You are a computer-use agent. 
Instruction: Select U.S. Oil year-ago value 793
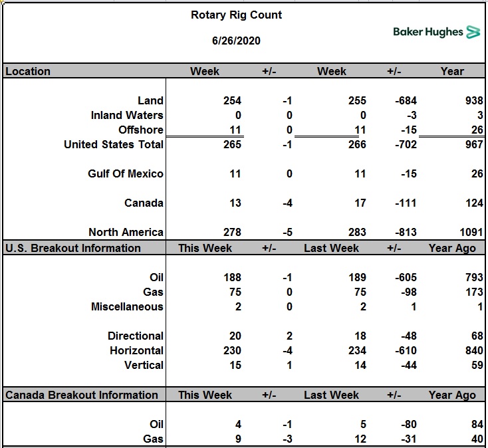point(473,277)
